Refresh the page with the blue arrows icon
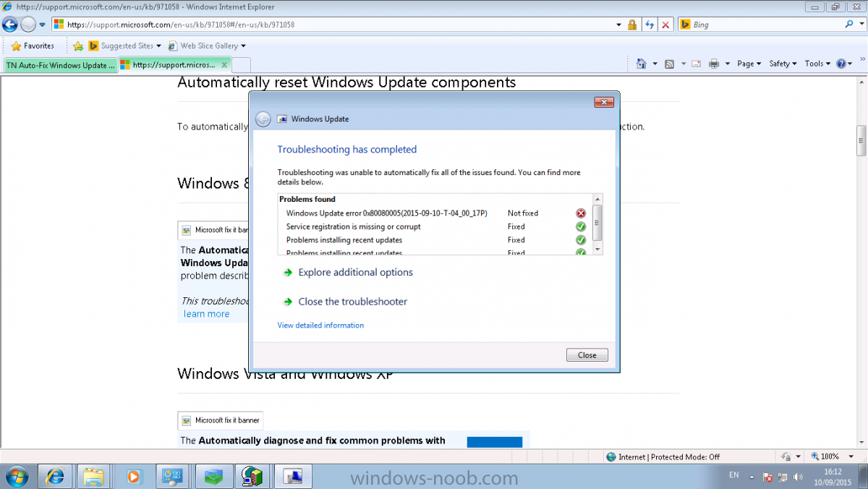The height and width of the screenshot is (489, 868). 650,25
